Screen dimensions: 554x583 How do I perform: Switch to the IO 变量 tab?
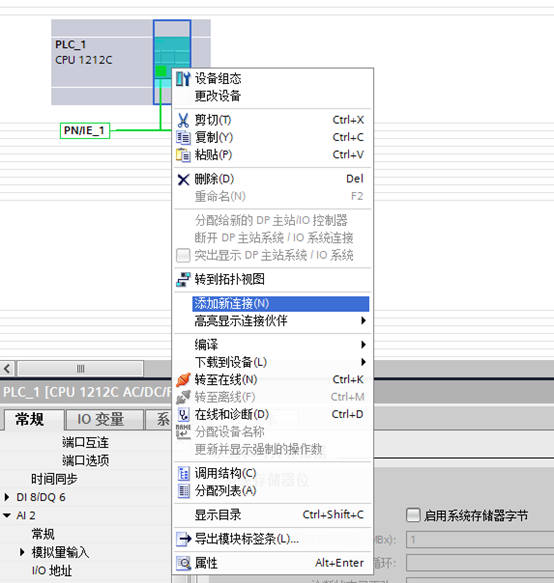(101, 419)
